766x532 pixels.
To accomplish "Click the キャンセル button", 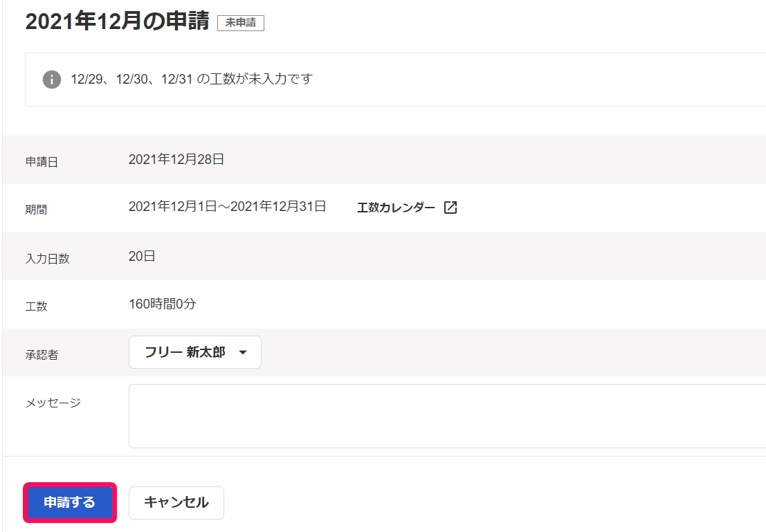I will pyautogui.click(x=176, y=503).
